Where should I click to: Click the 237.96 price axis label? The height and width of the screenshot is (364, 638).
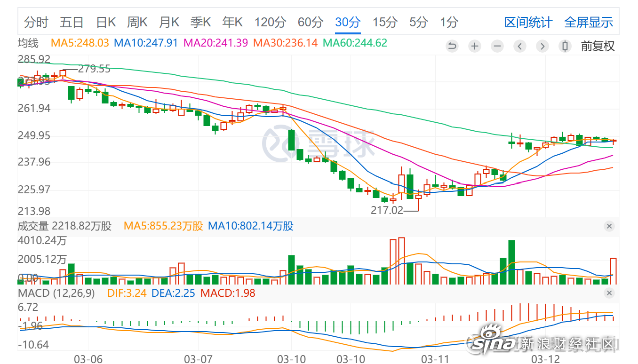tap(34, 162)
